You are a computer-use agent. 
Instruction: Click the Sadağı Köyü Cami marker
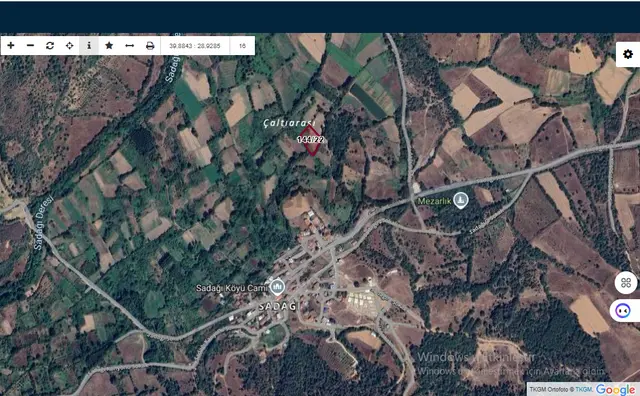[x=277, y=287]
